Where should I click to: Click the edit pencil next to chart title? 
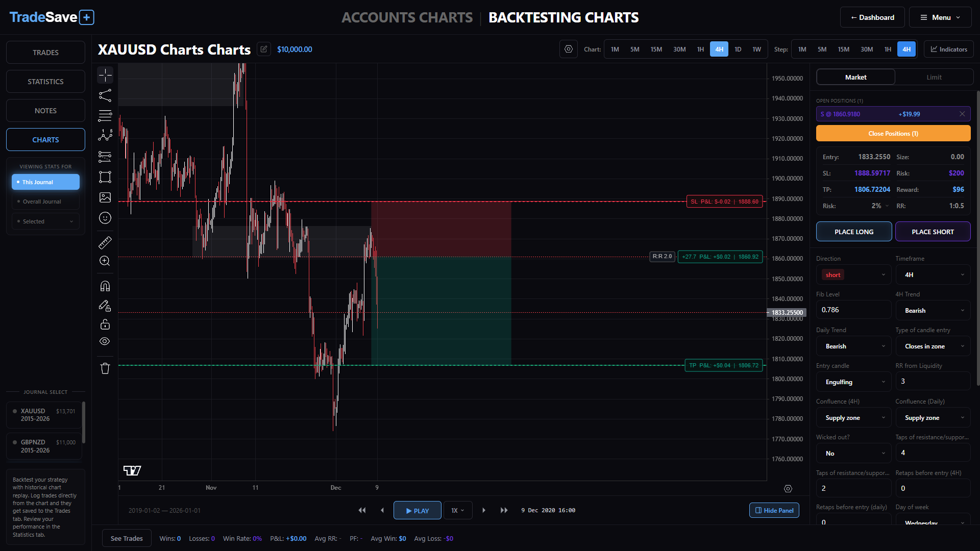click(x=264, y=49)
